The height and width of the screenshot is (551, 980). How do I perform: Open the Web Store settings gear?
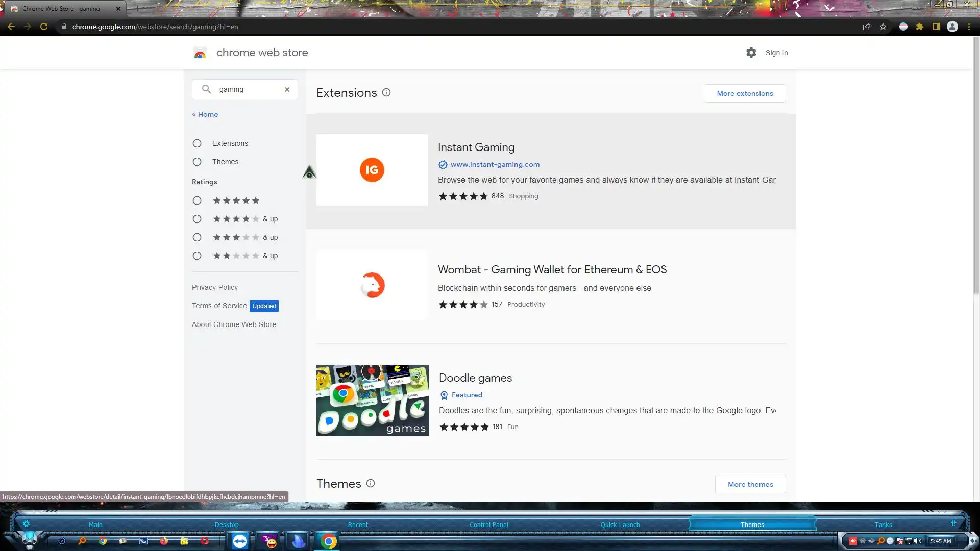751,53
